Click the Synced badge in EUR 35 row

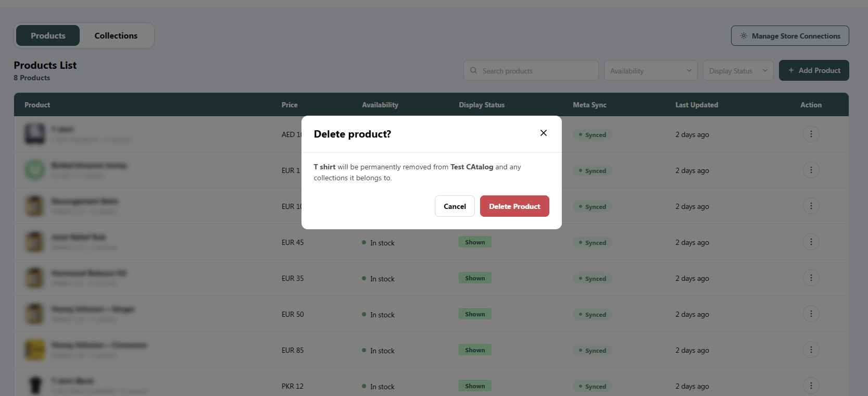(592, 279)
